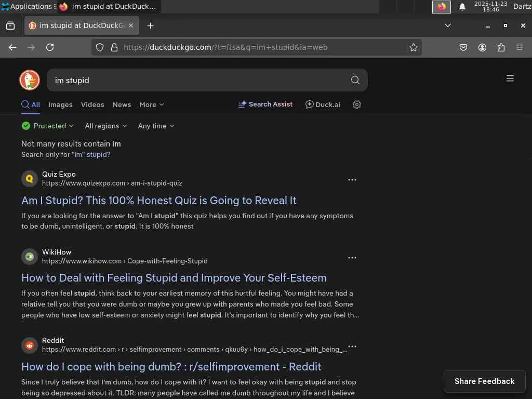Open more options for Reddit result
This screenshot has width=532, height=399.
(x=352, y=346)
